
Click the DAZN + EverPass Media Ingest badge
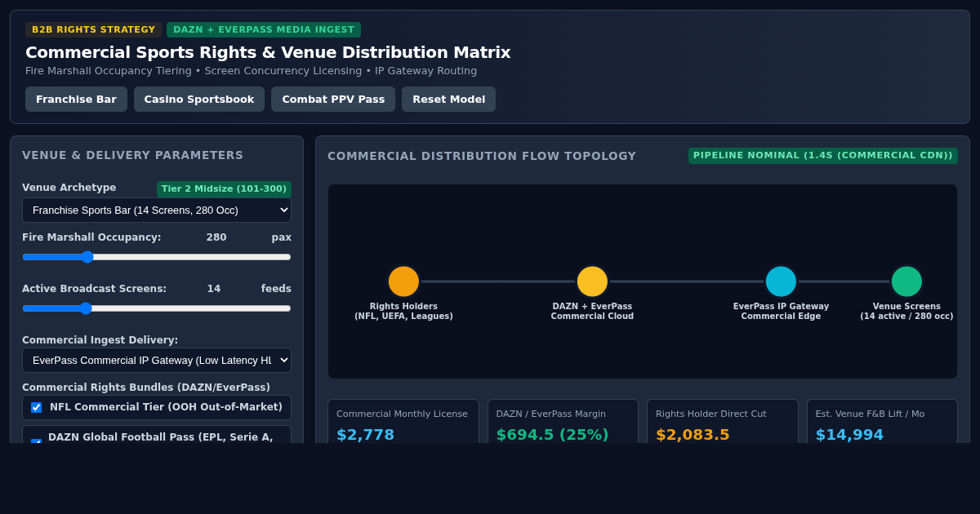(264, 29)
